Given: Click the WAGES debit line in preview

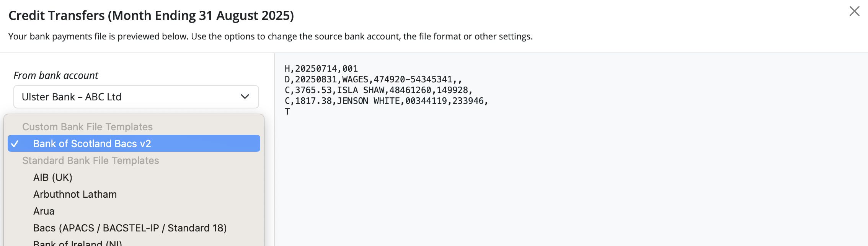Looking at the screenshot, I should [x=373, y=79].
